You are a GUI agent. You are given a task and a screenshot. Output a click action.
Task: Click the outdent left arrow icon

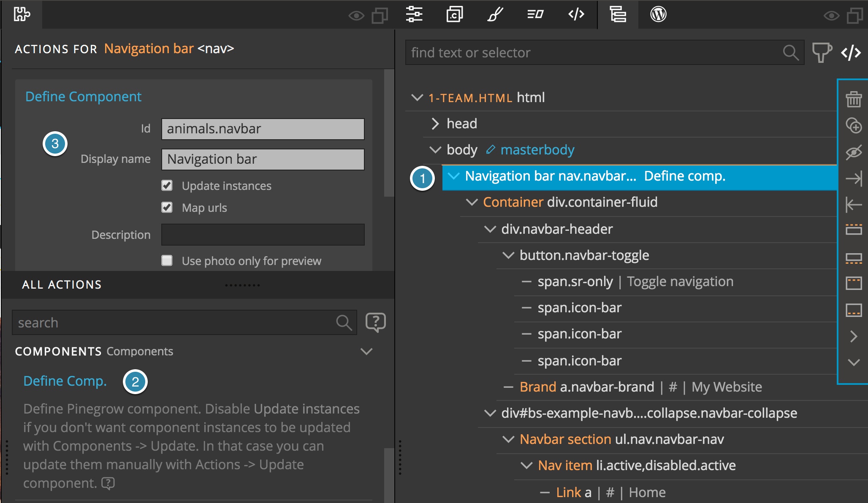click(854, 205)
